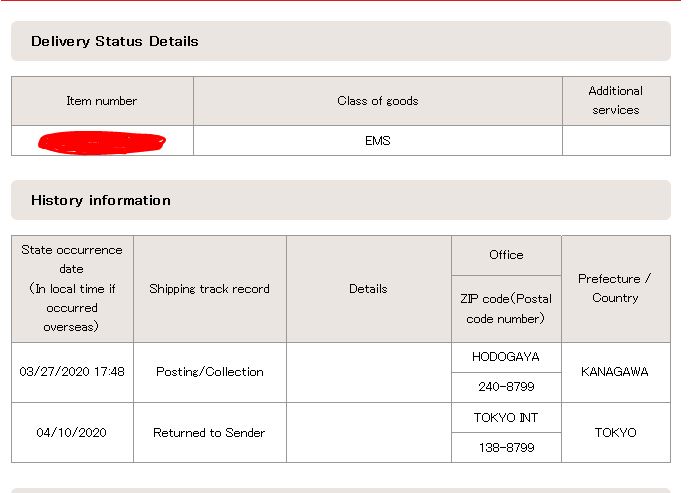Image resolution: width=692 pixels, height=493 pixels.
Task: Select the 138-8799 postal code
Action: (x=506, y=448)
